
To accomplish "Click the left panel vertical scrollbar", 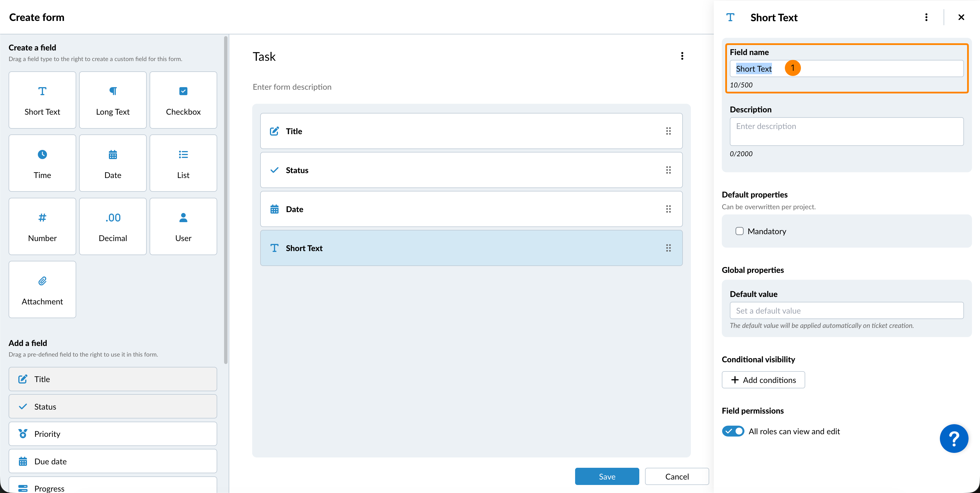I will coord(226,200).
